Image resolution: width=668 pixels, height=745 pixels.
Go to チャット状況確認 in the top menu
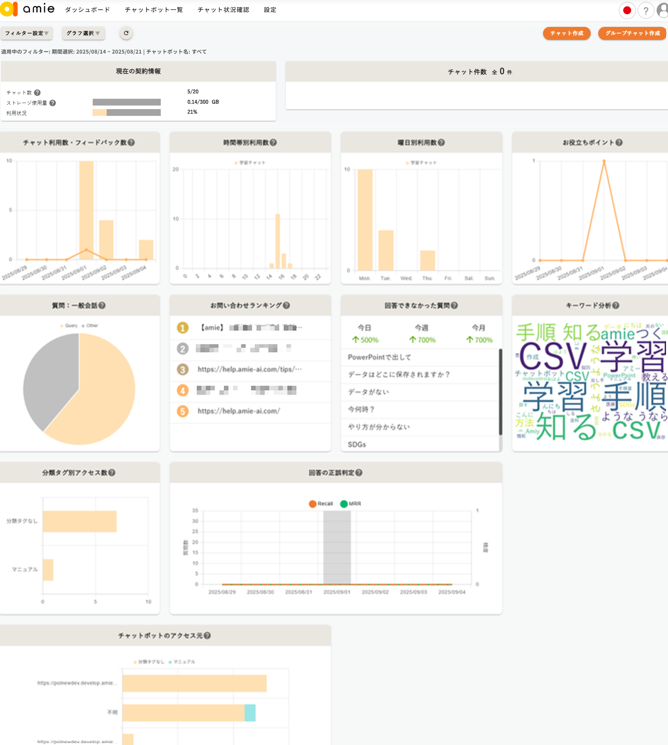(x=223, y=10)
